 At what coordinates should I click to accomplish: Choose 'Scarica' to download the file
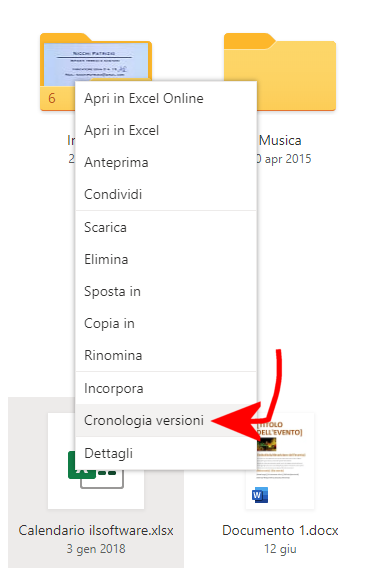coord(166,227)
